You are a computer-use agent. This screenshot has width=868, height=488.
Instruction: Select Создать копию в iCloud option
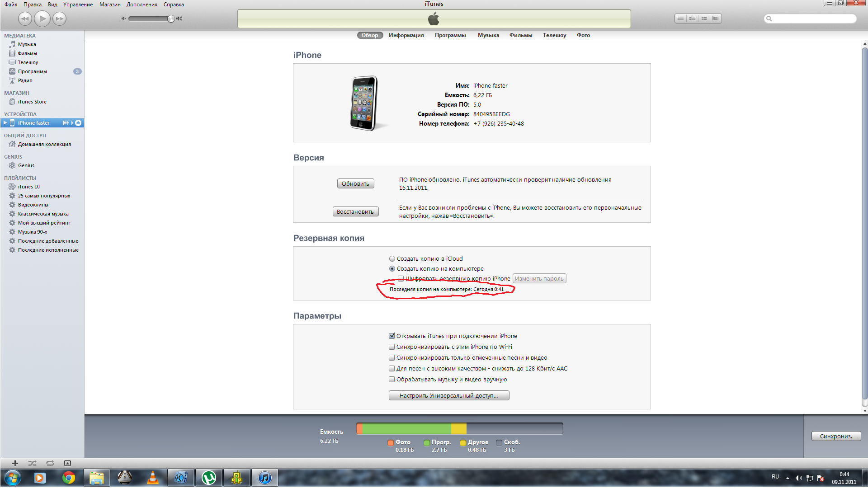coord(392,259)
